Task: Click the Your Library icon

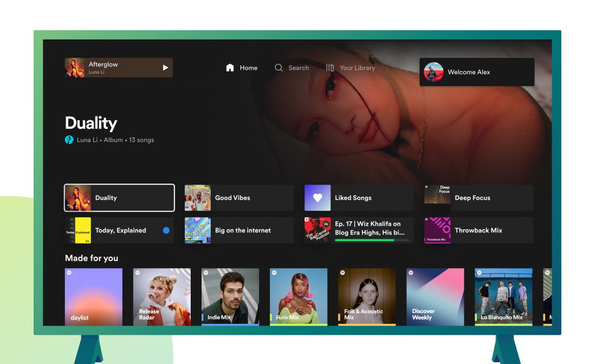Action: (x=330, y=68)
